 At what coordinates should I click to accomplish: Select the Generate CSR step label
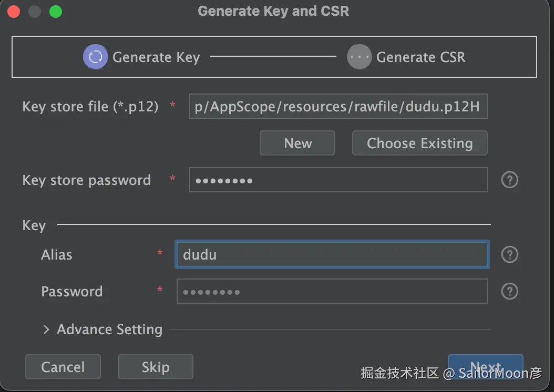(x=420, y=57)
